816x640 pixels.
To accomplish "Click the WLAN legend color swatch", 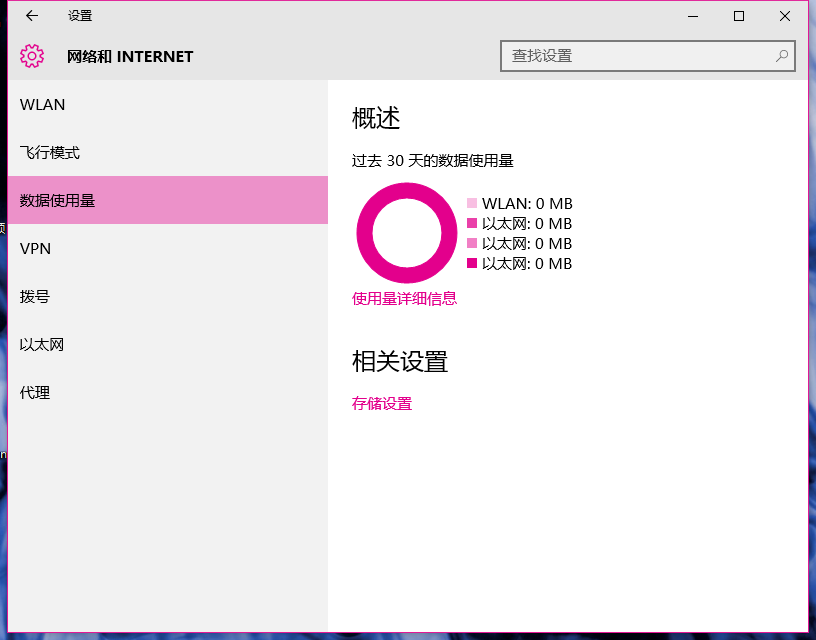I will [472, 203].
